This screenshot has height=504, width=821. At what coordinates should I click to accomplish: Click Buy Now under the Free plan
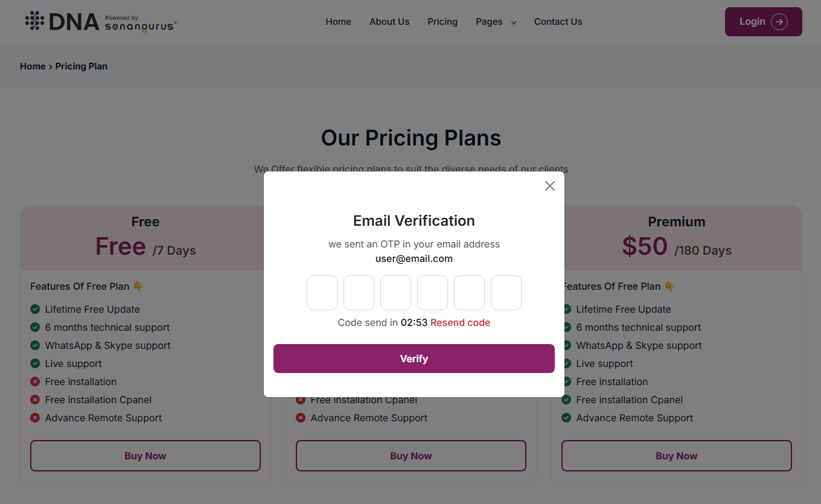[x=145, y=456]
